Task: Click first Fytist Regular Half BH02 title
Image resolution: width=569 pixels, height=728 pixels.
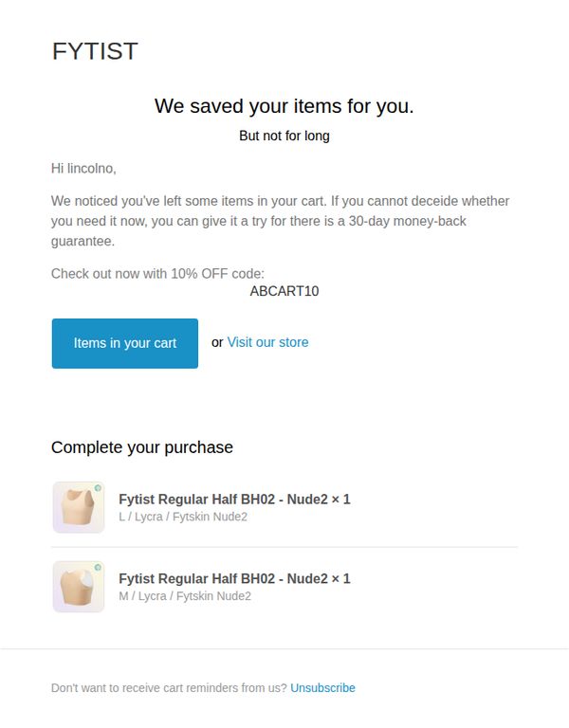Action: click(234, 500)
